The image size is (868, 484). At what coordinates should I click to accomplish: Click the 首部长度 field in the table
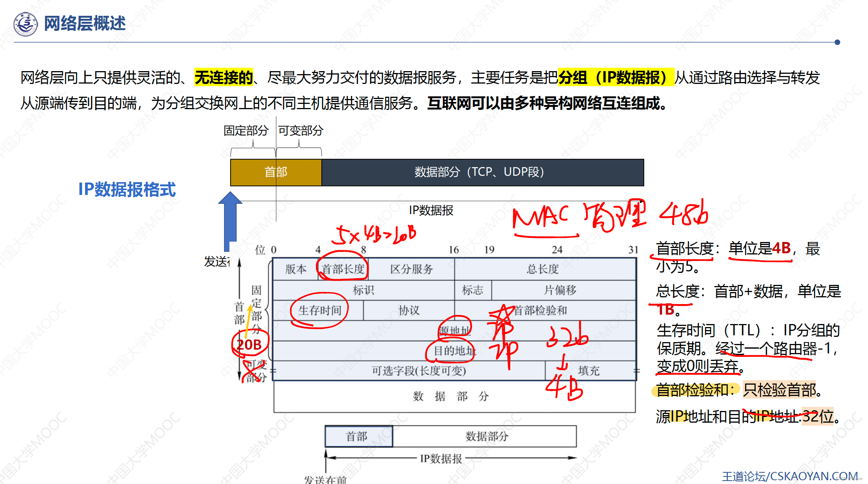click(343, 269)
